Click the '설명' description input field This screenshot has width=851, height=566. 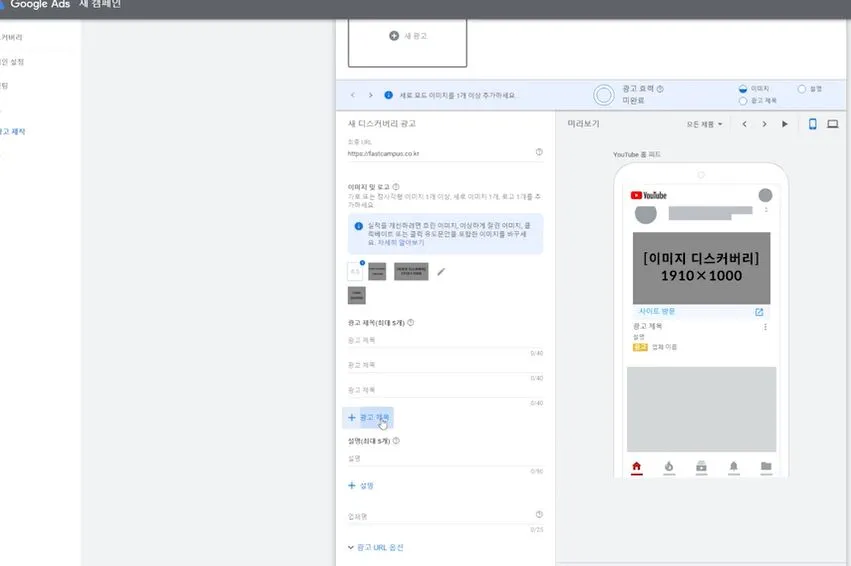(x=445, y=459)
